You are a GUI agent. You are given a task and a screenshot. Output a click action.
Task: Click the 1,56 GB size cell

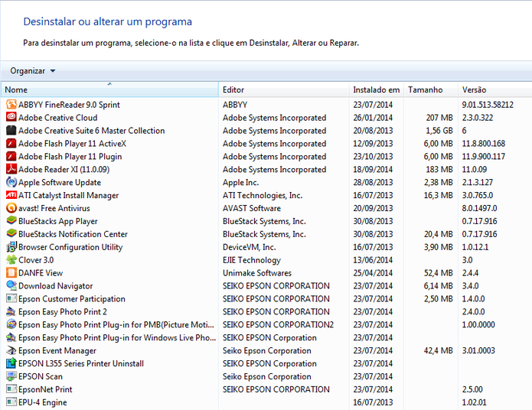pos(439,131)
